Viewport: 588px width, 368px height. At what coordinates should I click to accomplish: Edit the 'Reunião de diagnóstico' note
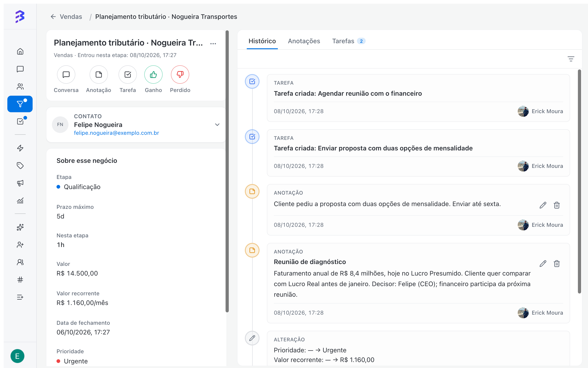tap(543, 264)
